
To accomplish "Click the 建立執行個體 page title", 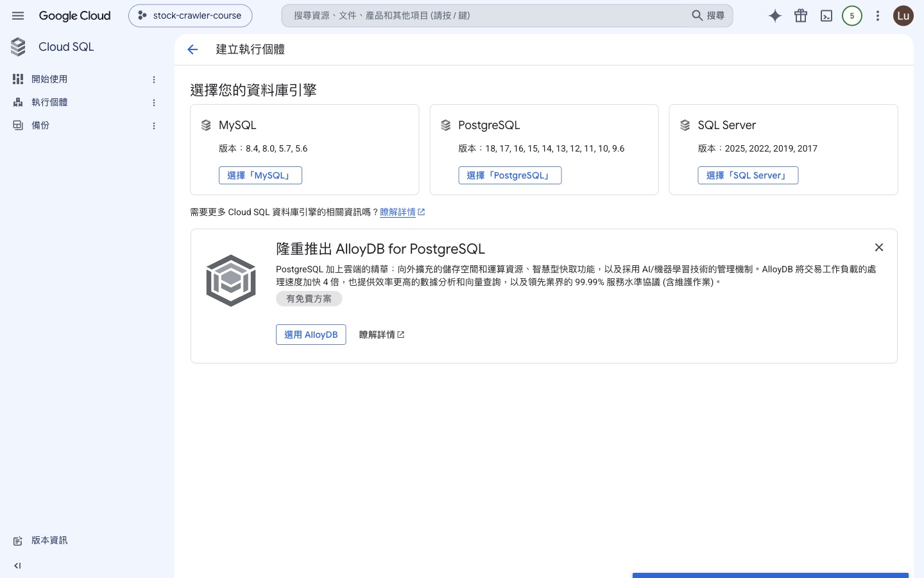I will click(x=250, y=49).
